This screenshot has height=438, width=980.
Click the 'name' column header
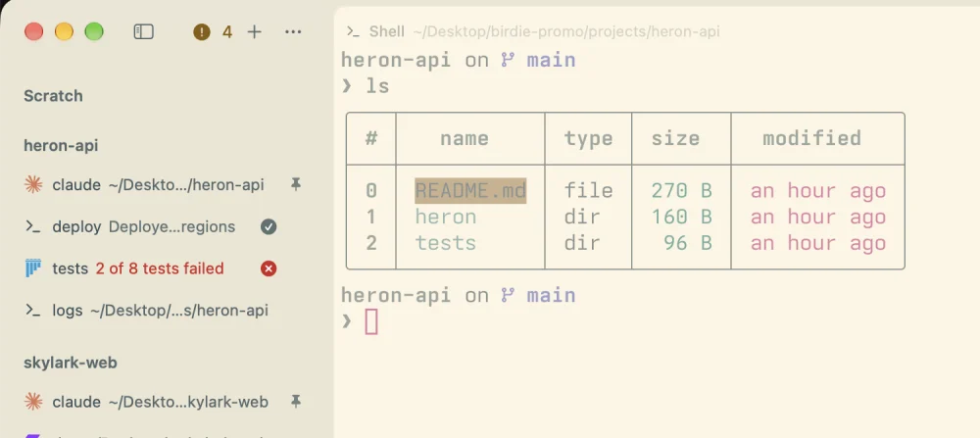pyautogui.click(x=465, y=138)
